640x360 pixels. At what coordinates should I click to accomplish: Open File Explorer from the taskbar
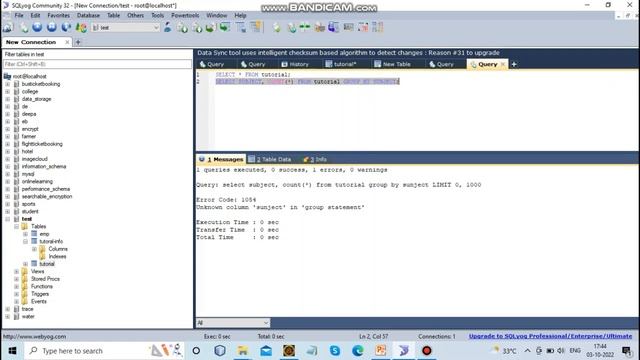pos(243,351)
